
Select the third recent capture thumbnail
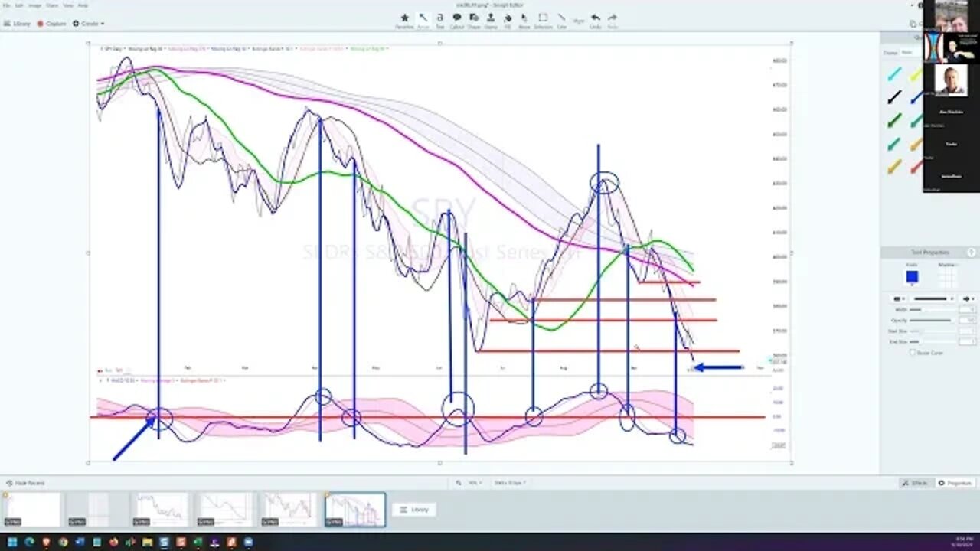click(160, 510)
